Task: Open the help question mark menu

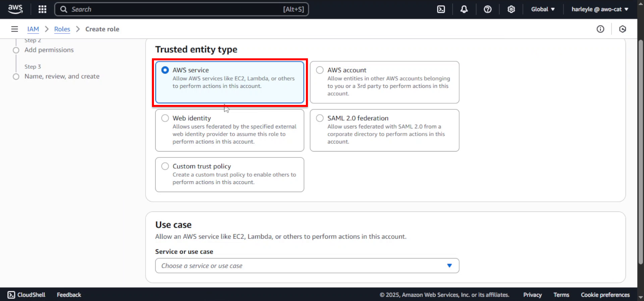Action: [x=488, y=9]
